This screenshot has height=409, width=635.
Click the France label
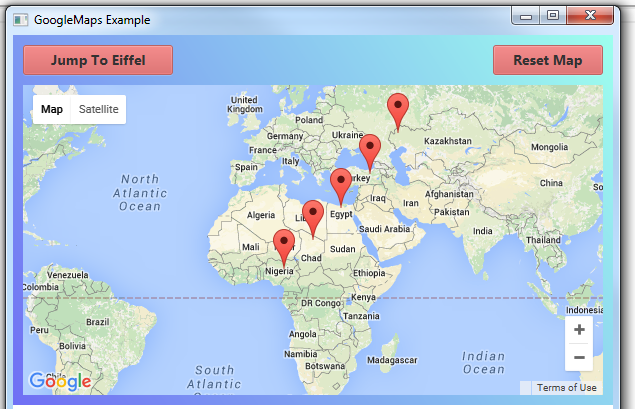tap(263, 150)
